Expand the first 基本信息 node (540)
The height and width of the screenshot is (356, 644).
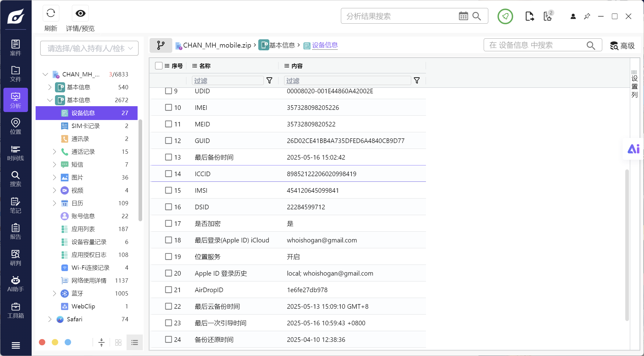point(50,87)
